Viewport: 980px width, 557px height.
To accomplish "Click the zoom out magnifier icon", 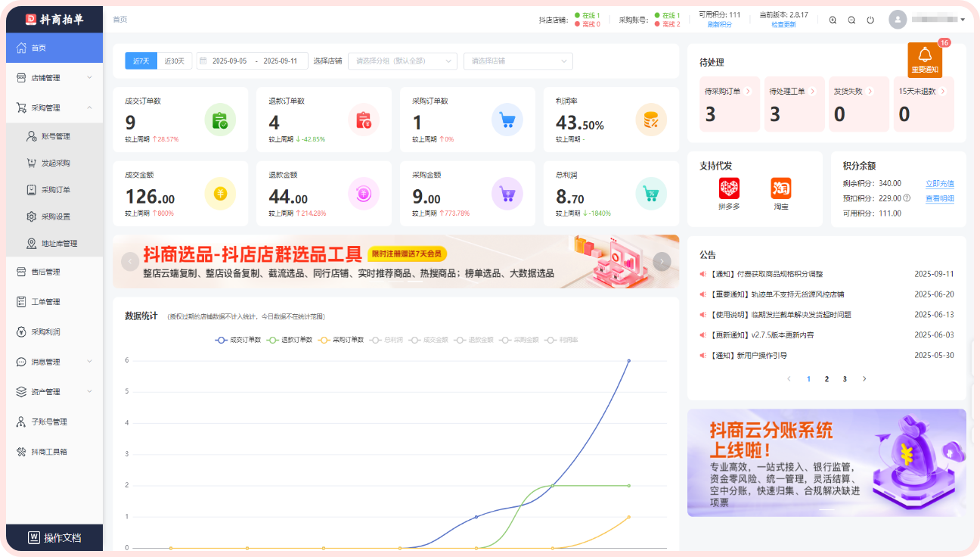I will pos(851,20).
